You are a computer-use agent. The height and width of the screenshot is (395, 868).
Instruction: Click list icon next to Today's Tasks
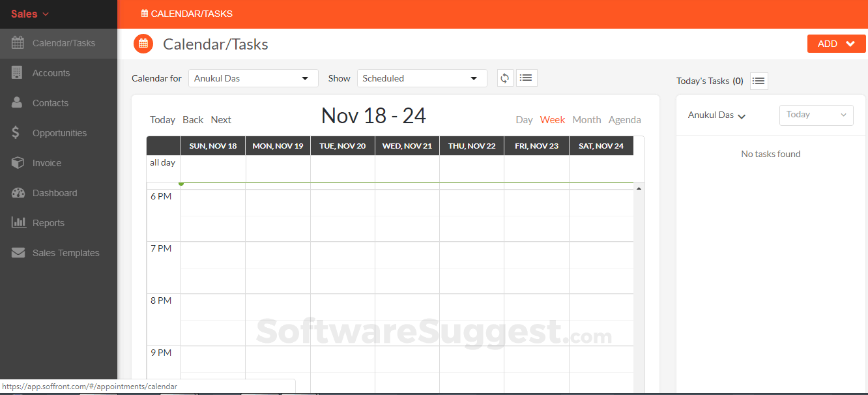pyautogui.click(x=759, y=81)
